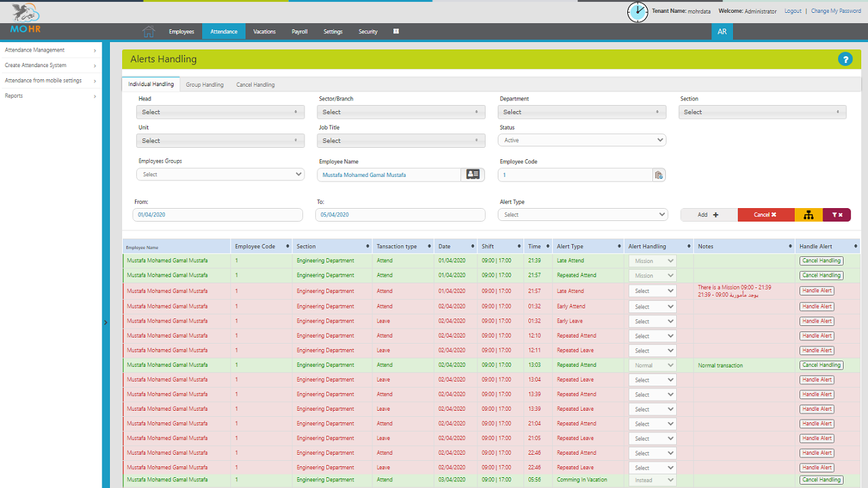Screen dimensions: 868x488
Task: Sort by the Handle Alert column
Action: (828, 246)
